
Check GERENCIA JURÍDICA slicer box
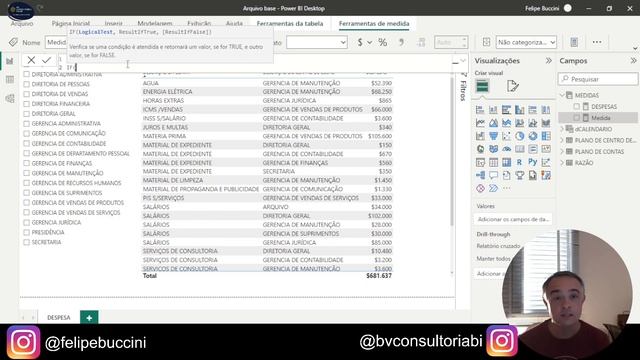pos(27,222)
